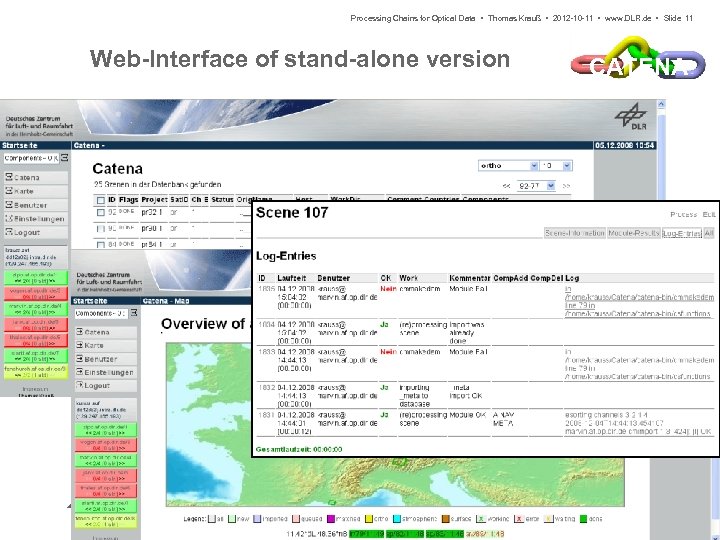Click the Karte icon in top sidebar
This screenshot has width=720, height=540.
coord(9,191)
